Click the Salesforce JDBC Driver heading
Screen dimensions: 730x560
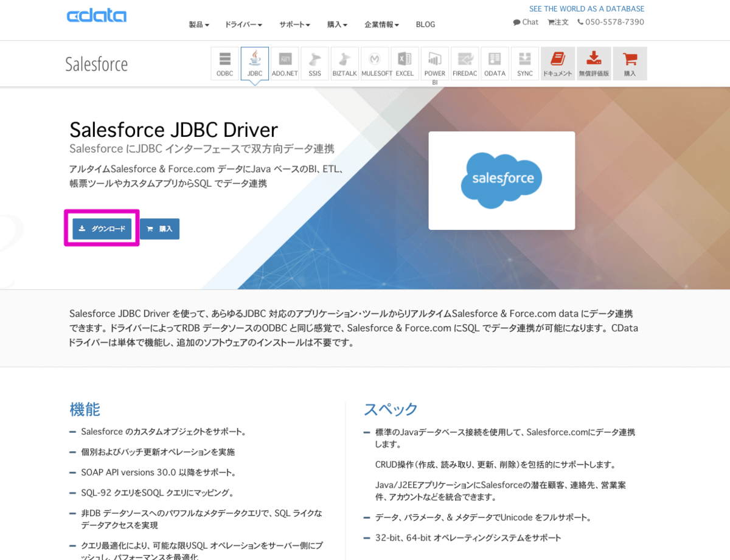point(173,130)
